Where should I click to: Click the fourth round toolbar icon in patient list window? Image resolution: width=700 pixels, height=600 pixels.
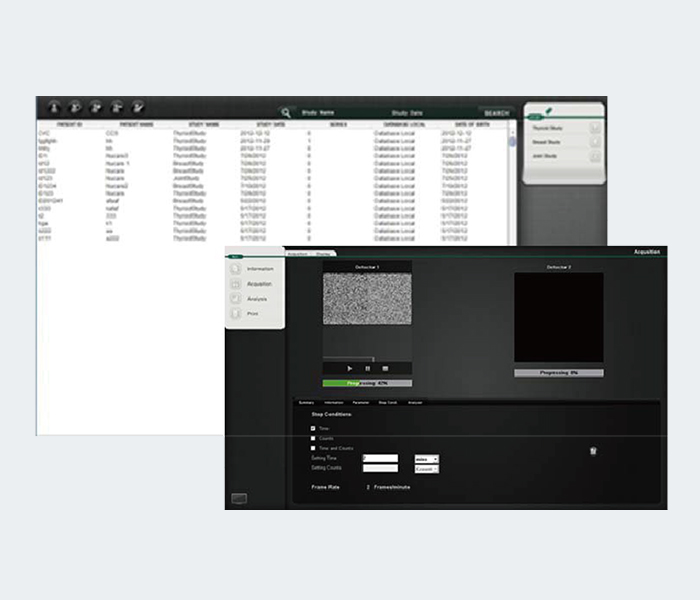(117, 107)
